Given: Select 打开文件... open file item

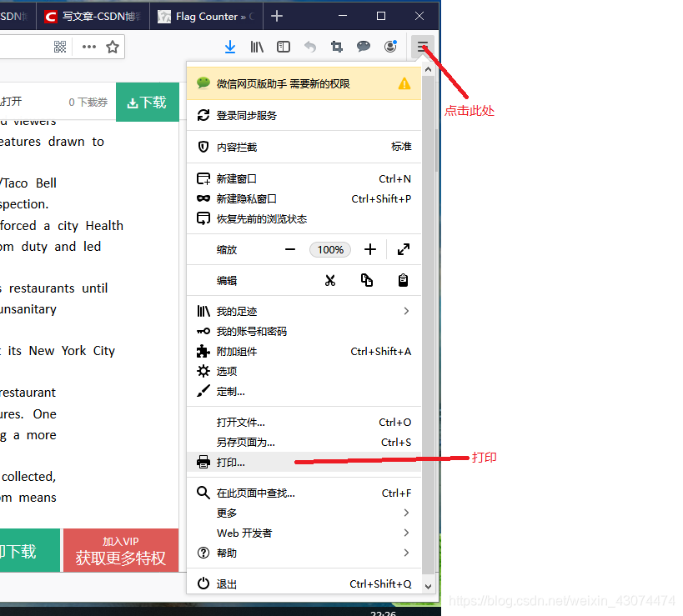Looking at the screenshot, I should (x=304, y=423).
